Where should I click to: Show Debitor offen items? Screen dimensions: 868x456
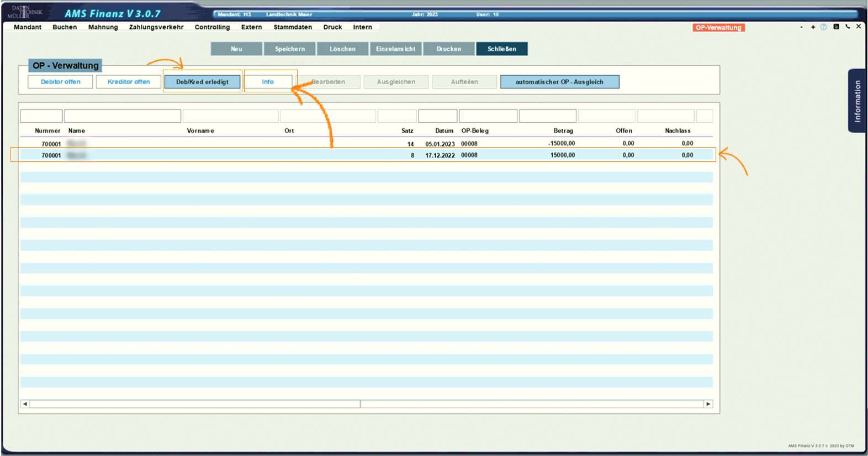click(60, 82)
